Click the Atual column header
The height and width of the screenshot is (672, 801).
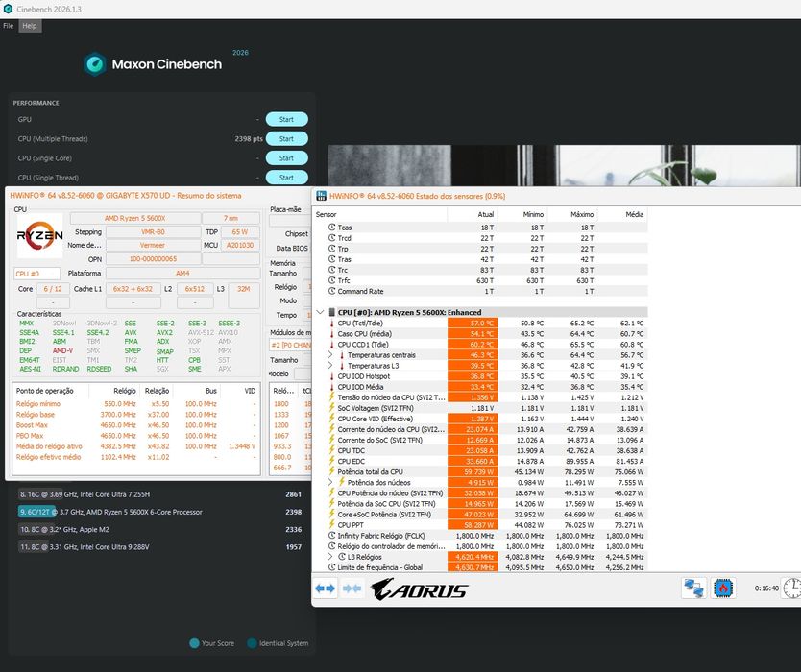(x=473, y=214)
